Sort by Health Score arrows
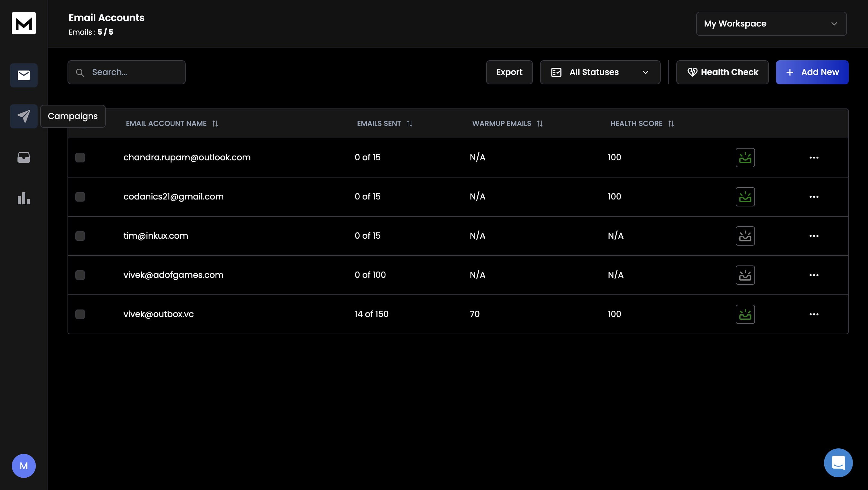Image resolution: width=868 pixels, height=490 pixels. tap(671, 124)
